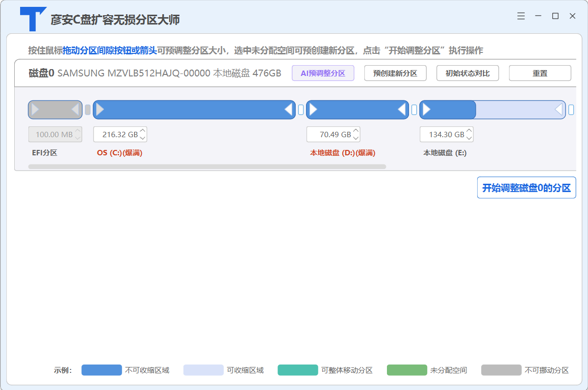Click the 本地磁盘 (D:)(爆满) label

tap(343, 153)
